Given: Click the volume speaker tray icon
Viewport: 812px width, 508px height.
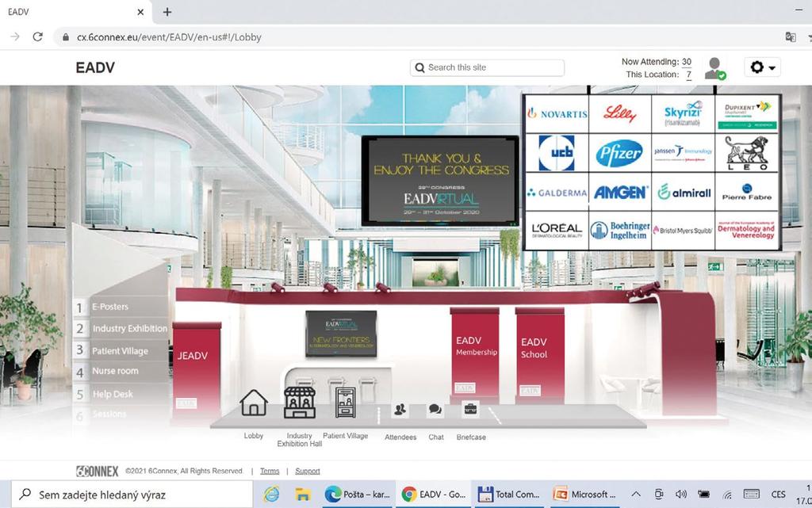Looking at the screenshot, I should click(x=681, y=495).
